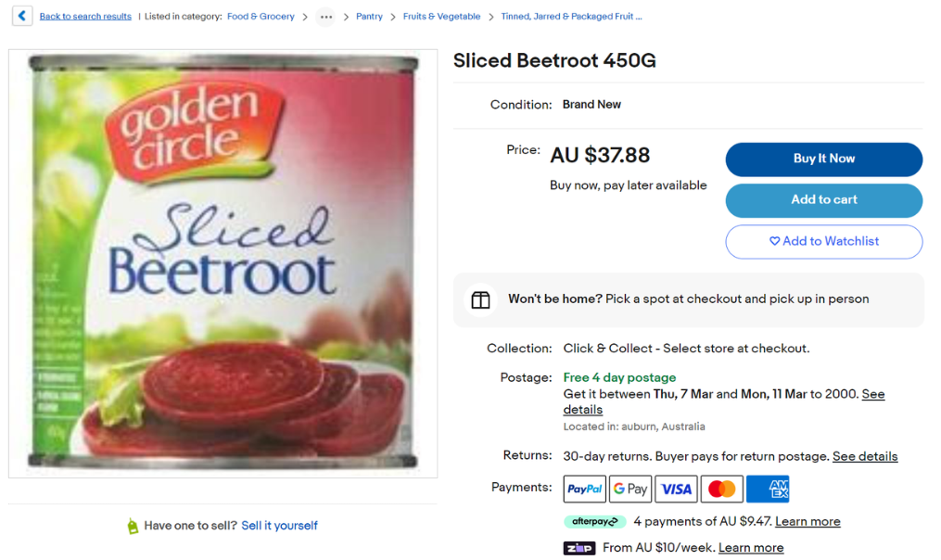Click the back arrow icon button
941x560 pixels.
(x=22, y=16)
